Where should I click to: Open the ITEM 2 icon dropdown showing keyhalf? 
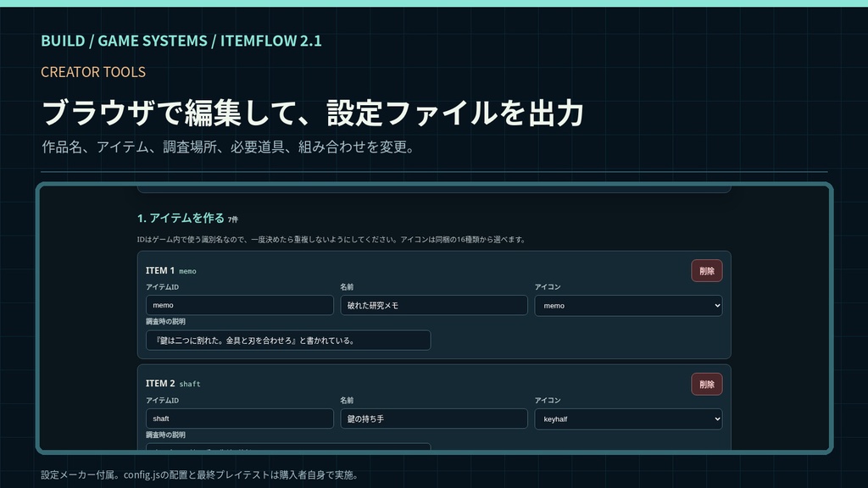pyautogui.click(x=628, y=419)
